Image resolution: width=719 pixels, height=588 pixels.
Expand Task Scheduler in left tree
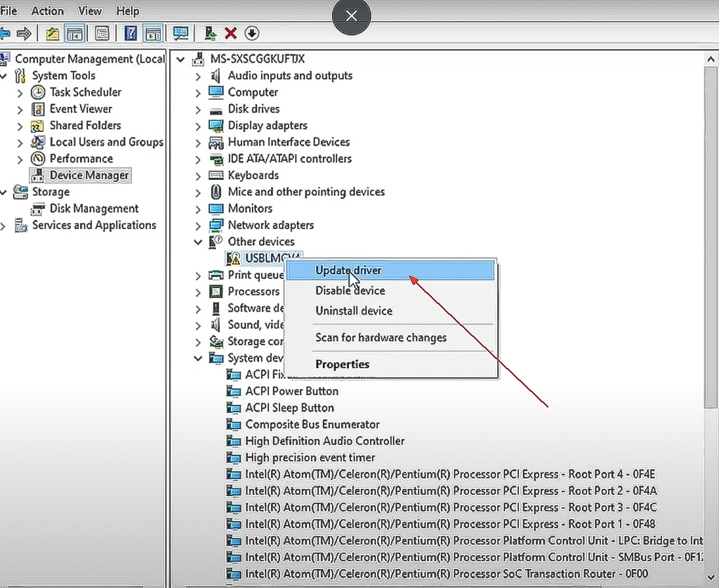coord(20,93)
